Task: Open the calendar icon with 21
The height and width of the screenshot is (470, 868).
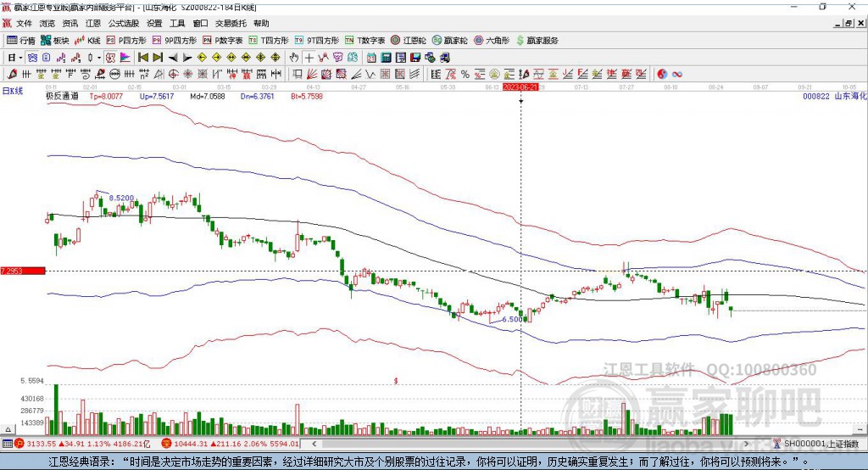Action: point(371,58)
